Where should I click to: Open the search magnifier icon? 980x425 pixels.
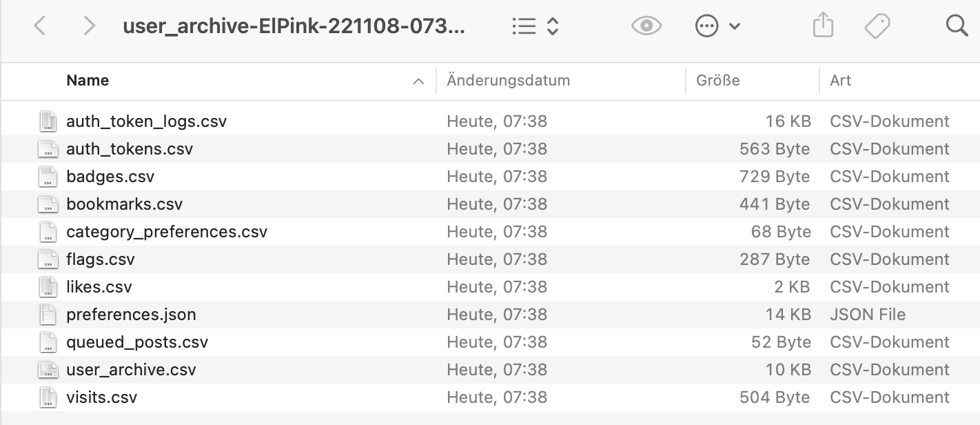pyautogui.click(x=957, y=26)
